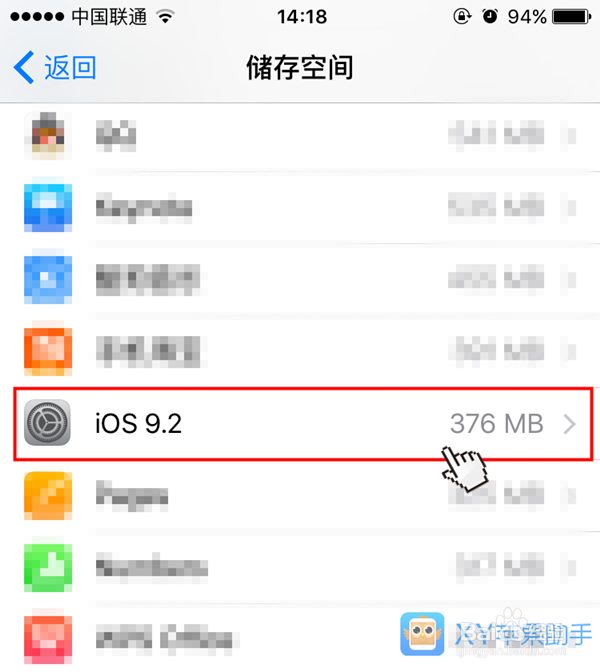
Task: Tap the blue back chevron arrow
Action: tap(24, 67)
